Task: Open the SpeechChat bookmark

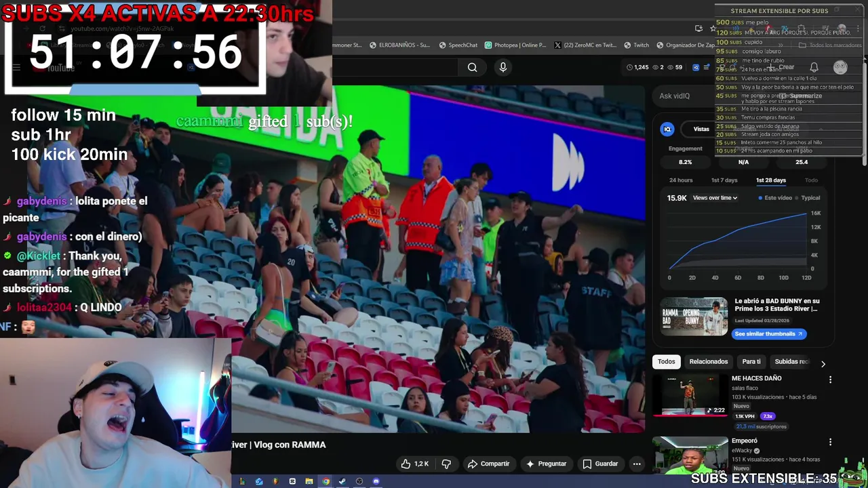Action: (x=458, y=45)
